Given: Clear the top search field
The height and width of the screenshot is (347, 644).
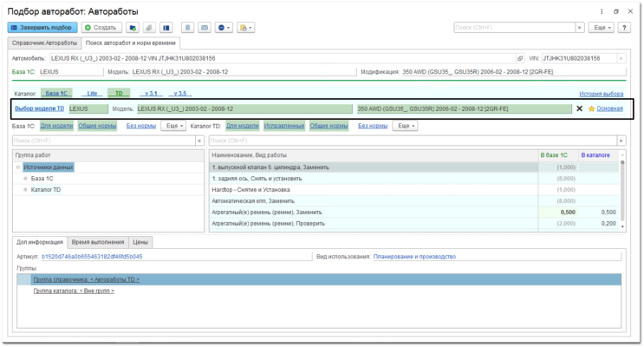Looking at the screenshot, I should (x=580, y=28).
